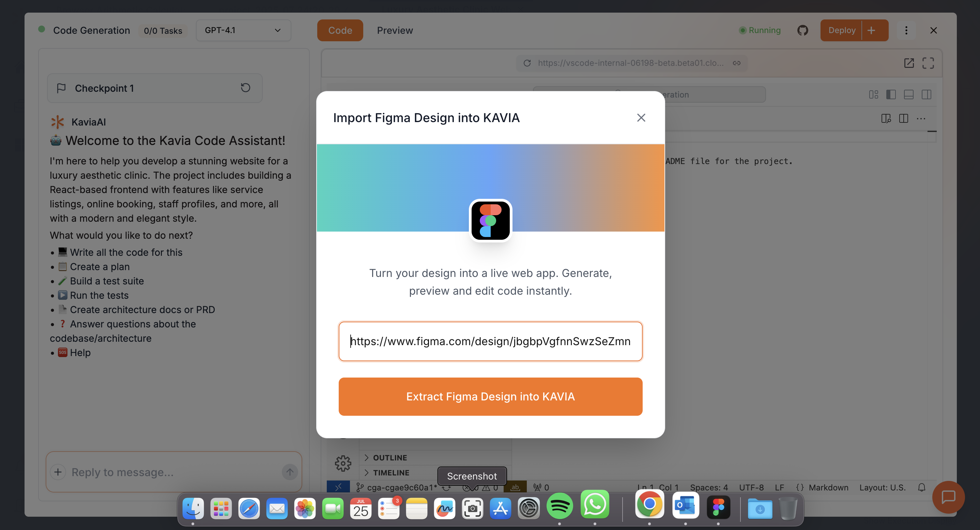Image resolution: width=980 pixels, height=530 pixels.
Task: Click the Layout: U.S. status entry
Action: [x=882, y=487]
